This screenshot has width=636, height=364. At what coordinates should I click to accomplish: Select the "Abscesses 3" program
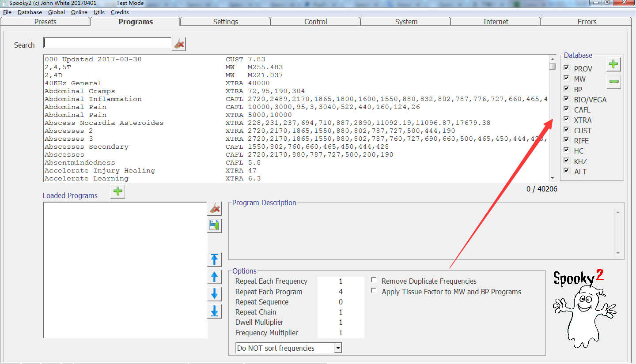click(x=296, y=139)
